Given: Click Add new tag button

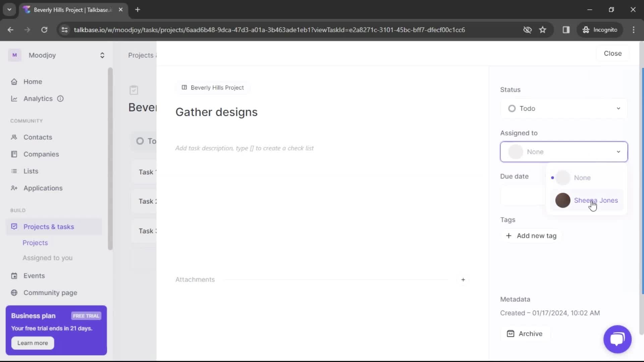Looking at the screenshot, I should click(531, 236).
